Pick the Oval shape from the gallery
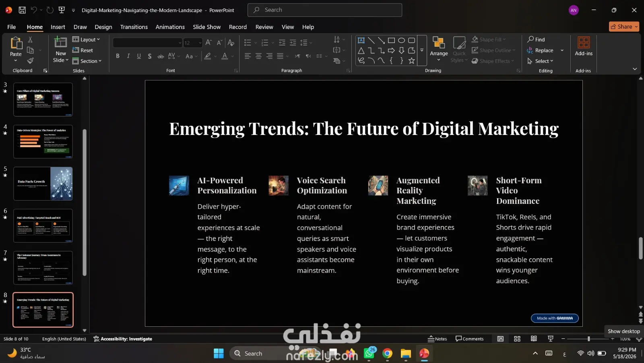Screen dimensions: 644x363 (x=401, y=40)
